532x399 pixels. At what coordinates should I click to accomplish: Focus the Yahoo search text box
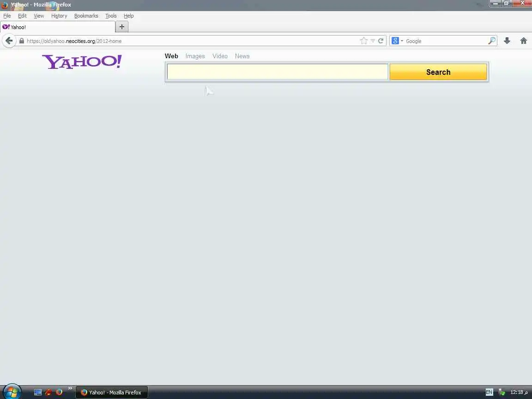coord(278,72)
